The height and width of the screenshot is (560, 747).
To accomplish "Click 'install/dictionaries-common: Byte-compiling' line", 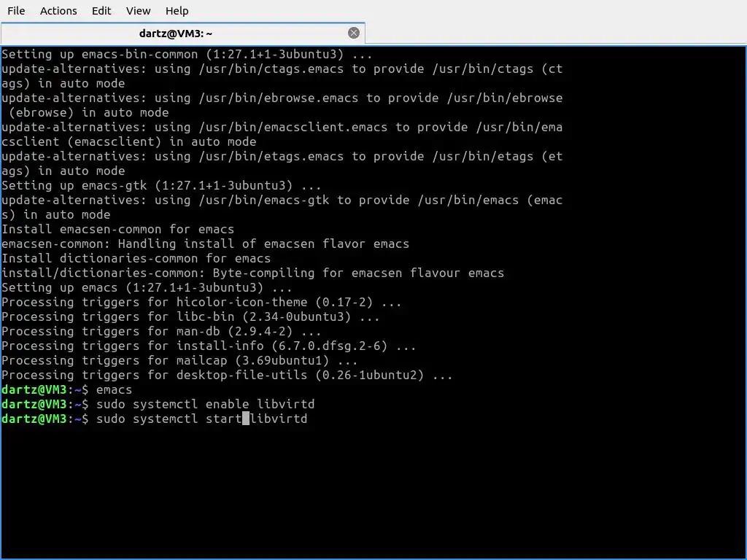I will [252, 273].
